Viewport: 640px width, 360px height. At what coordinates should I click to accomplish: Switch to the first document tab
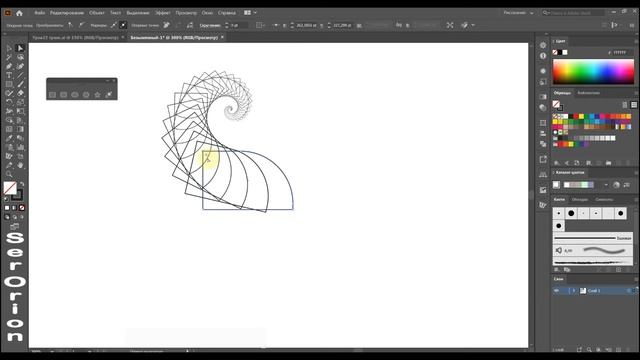click(x=75, y=38)
